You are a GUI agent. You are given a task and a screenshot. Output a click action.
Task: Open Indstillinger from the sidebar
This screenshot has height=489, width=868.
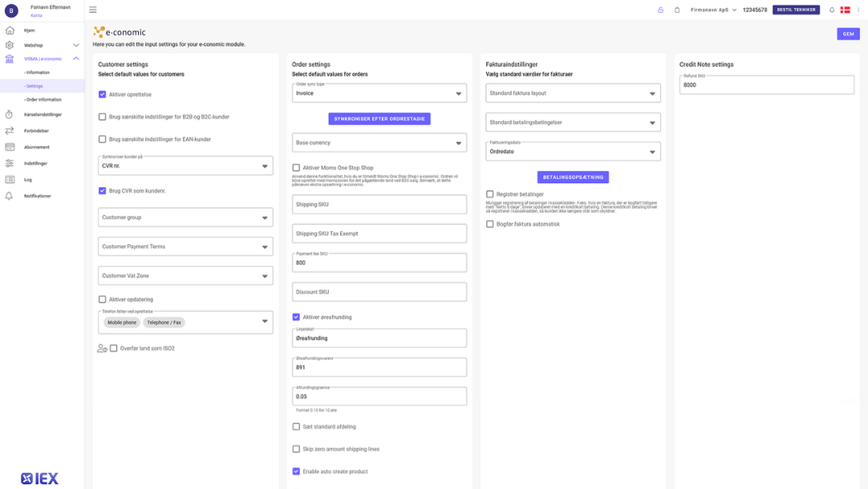click(x=10, y=162)
